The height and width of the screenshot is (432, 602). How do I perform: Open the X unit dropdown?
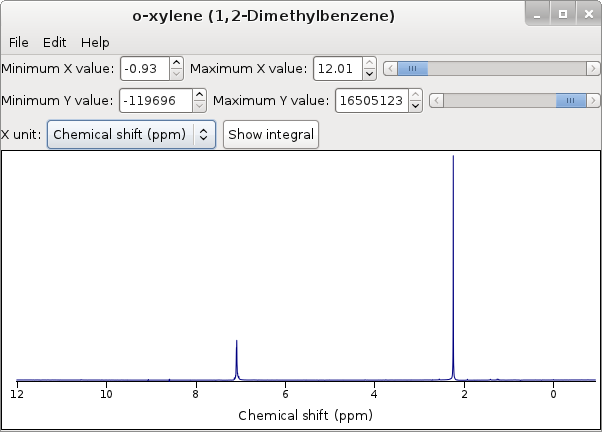pyautogui.click(x=131, y=134)
